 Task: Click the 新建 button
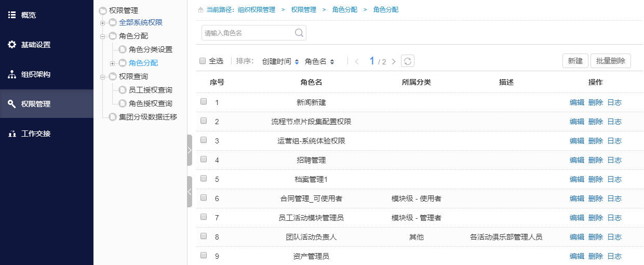[x=575, y=61]
